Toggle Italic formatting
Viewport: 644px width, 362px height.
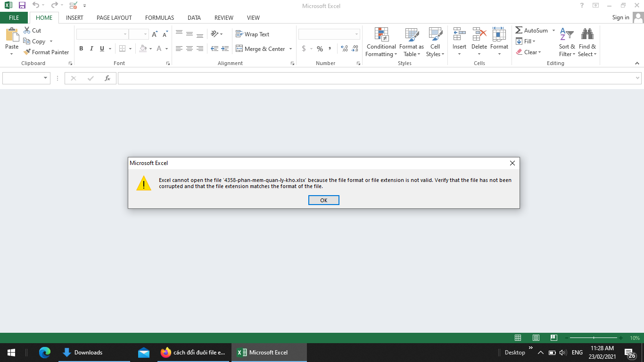tap(91, 48)
